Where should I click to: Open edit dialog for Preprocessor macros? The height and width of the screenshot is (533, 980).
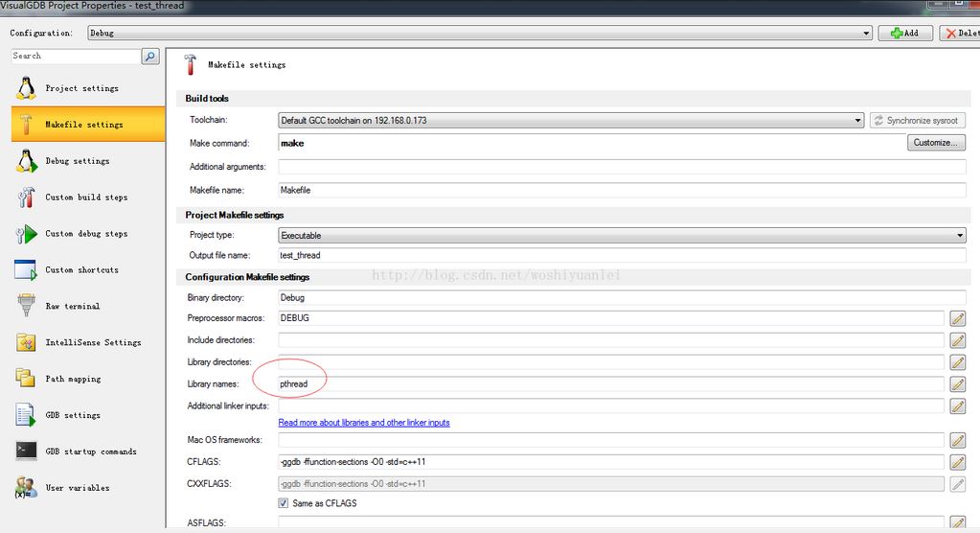957,318
